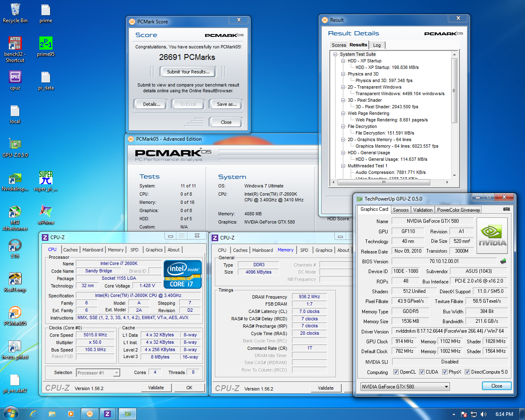Open Internet Explorer from the taskbar
The image size is (525, 420).
(33, 414)
